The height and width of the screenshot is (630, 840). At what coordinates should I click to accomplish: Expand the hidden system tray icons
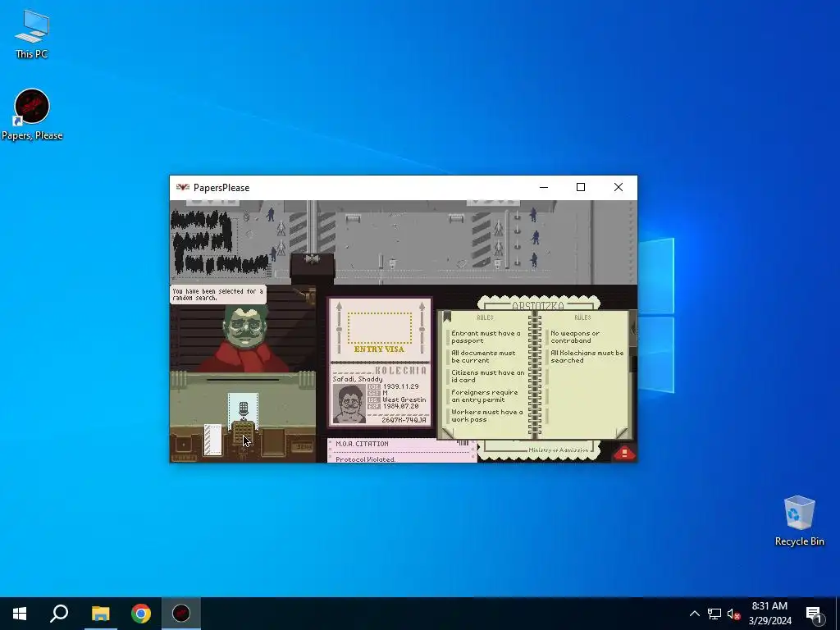[694, 614]
